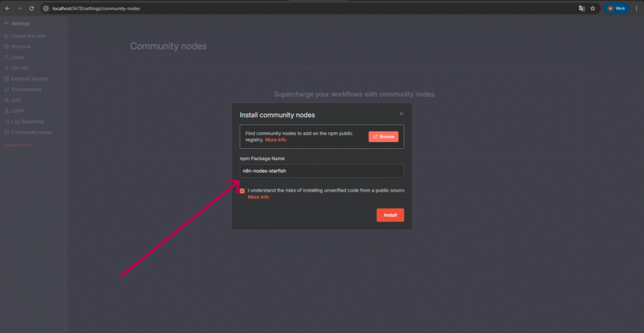Screen dimensions: 644x333
Task: Click the Settings back arrow in sidebar
Action: point(6,23)
